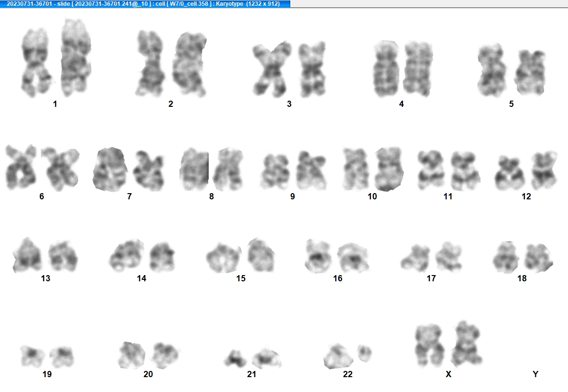Select the right homolog of chromosome 18
The height and width of the screenshot is (392, 568).
[539, 258]
